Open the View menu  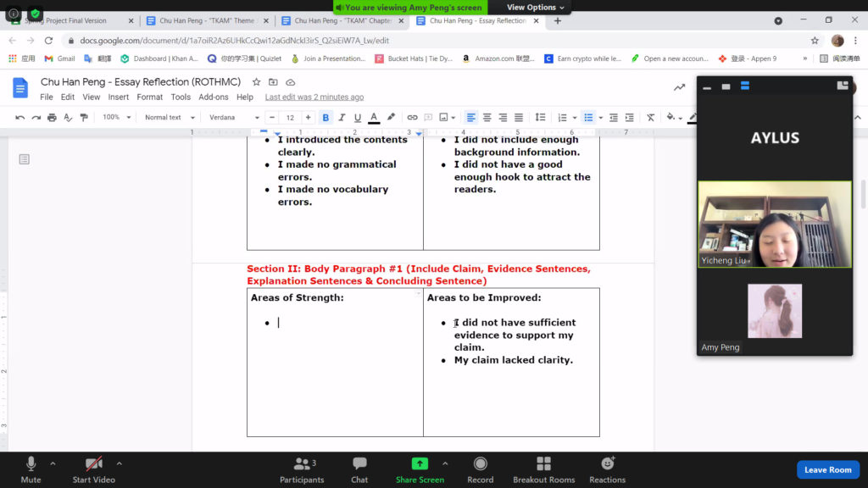pyautogui.click(x=92, y=97)
